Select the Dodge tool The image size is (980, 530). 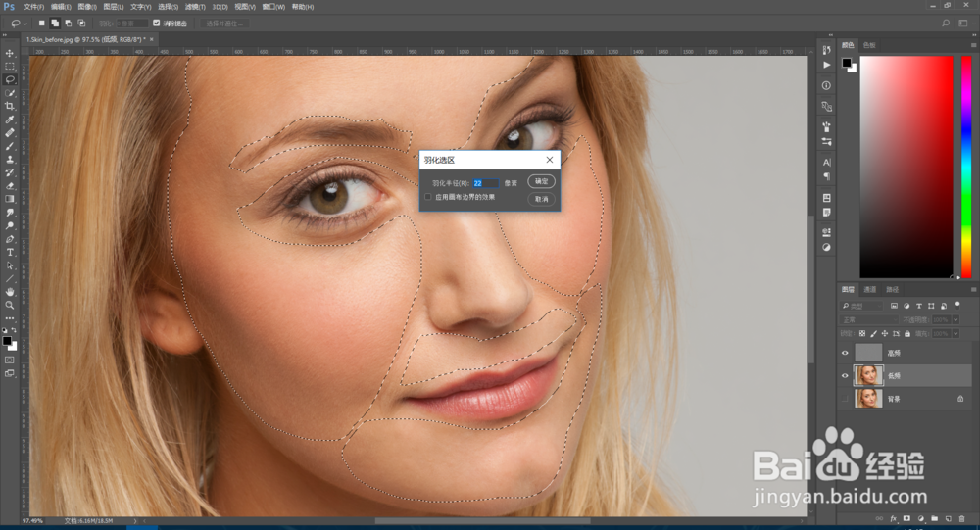(x=10, y=225)
